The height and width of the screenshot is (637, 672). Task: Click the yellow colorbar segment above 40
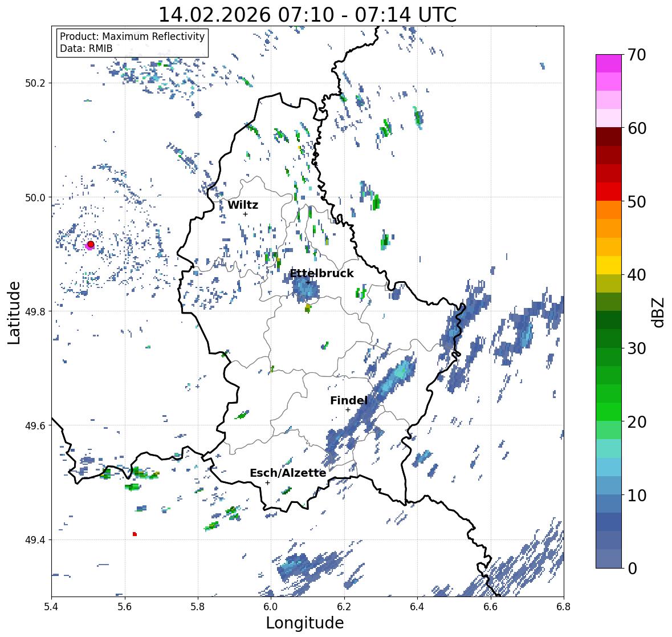[609, 265]
